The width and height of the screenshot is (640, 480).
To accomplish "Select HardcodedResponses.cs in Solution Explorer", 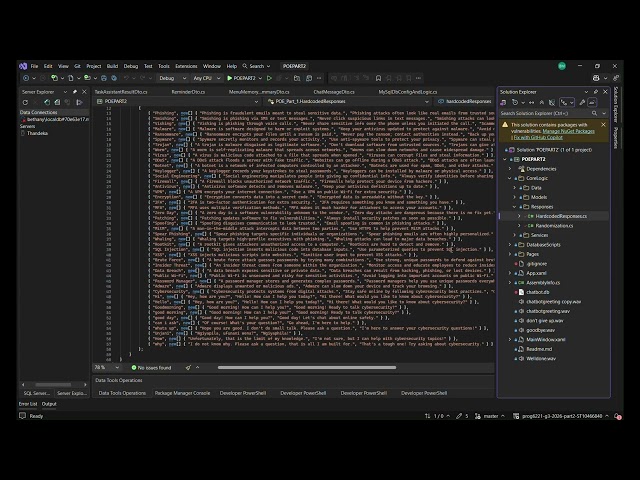I will 561,216.
